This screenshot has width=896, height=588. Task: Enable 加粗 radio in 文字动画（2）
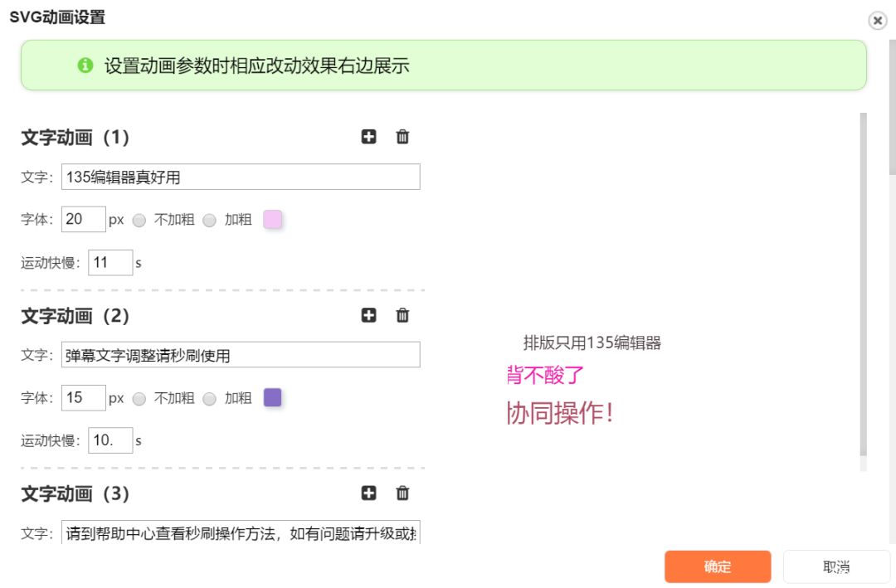209,399
